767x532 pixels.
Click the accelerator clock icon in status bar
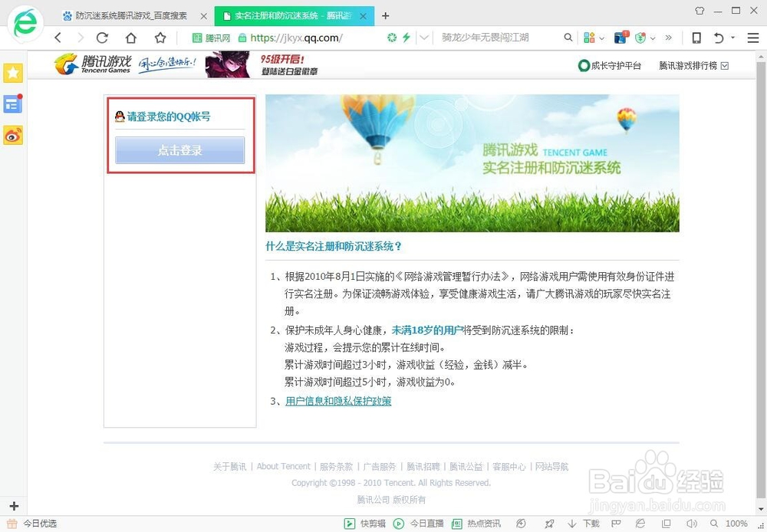(x=521, y=524)
